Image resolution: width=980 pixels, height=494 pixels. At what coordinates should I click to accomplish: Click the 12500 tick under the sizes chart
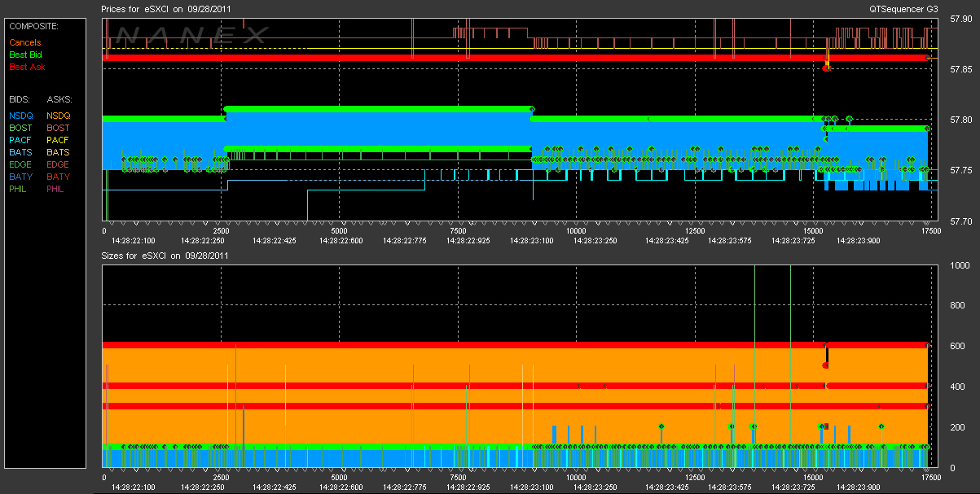point(693,478)
